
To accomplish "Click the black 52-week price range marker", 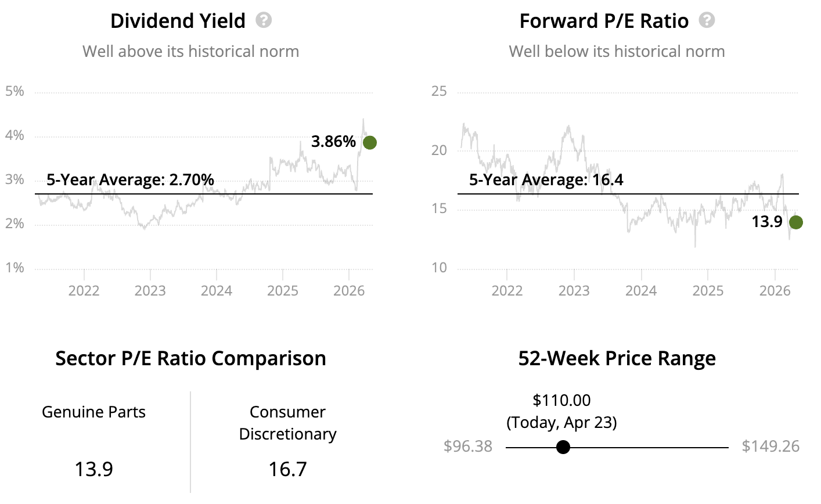I will (563, 447).
